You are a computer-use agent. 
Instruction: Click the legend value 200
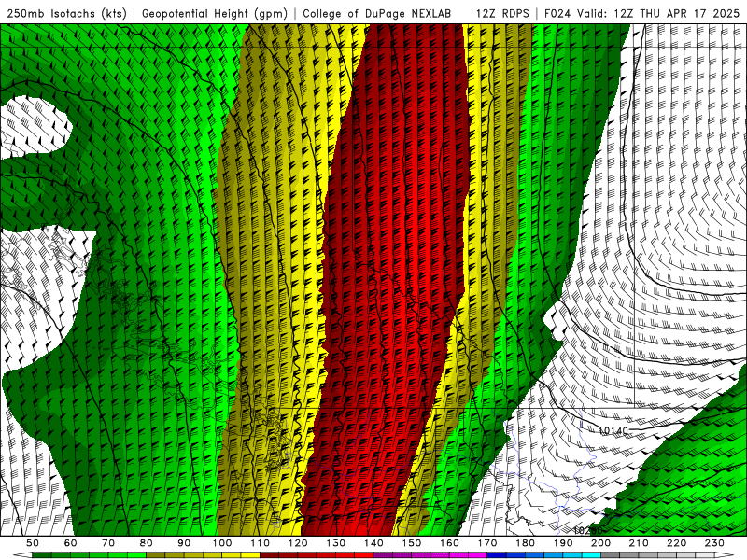(x=600, y=543)
